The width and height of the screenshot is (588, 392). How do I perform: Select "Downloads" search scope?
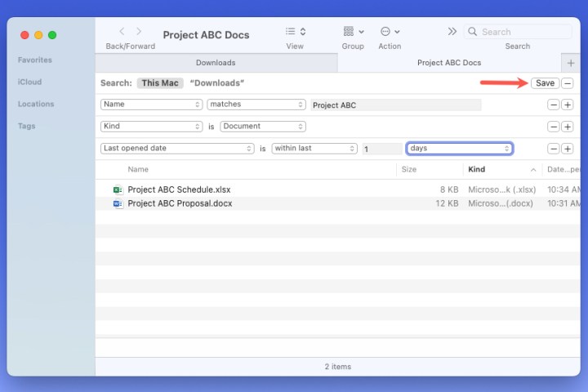tap(216, 83)
